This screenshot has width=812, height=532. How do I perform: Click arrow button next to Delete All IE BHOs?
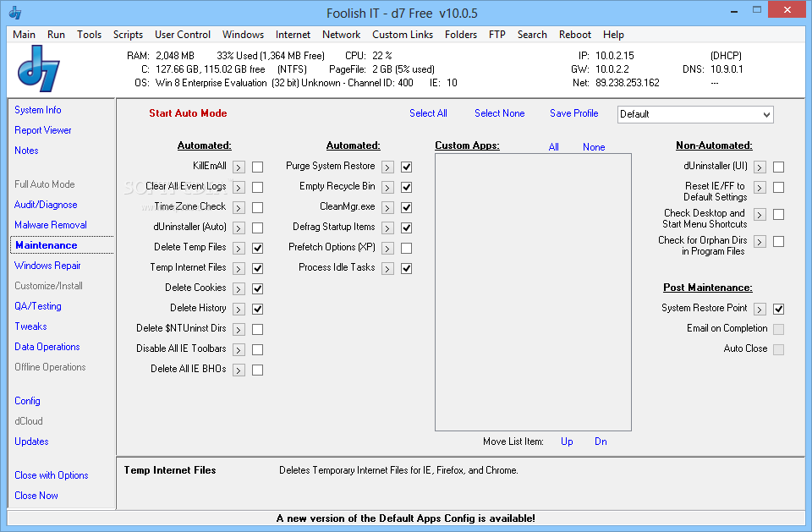239,370
